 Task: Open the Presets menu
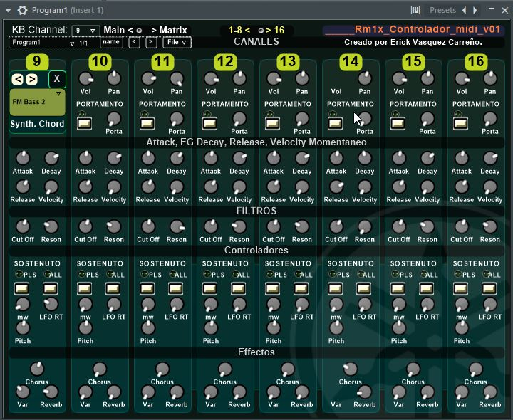pyautogui.click(x=442, y=10)
